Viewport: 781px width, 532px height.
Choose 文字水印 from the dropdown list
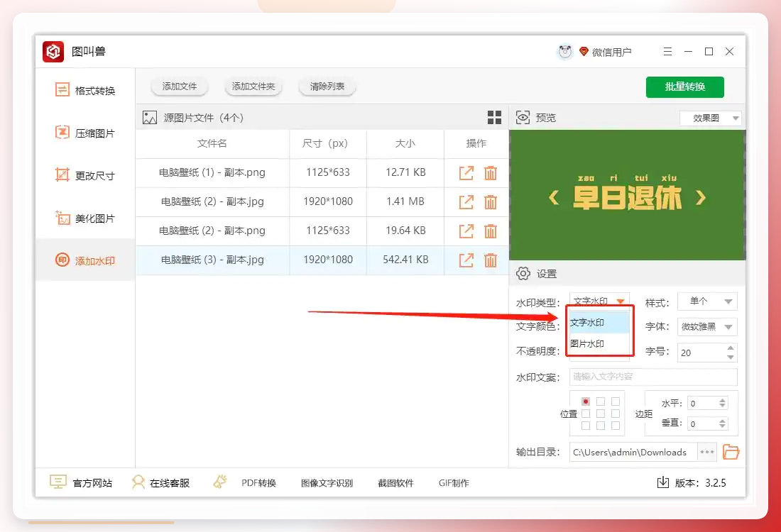(599, 322)
